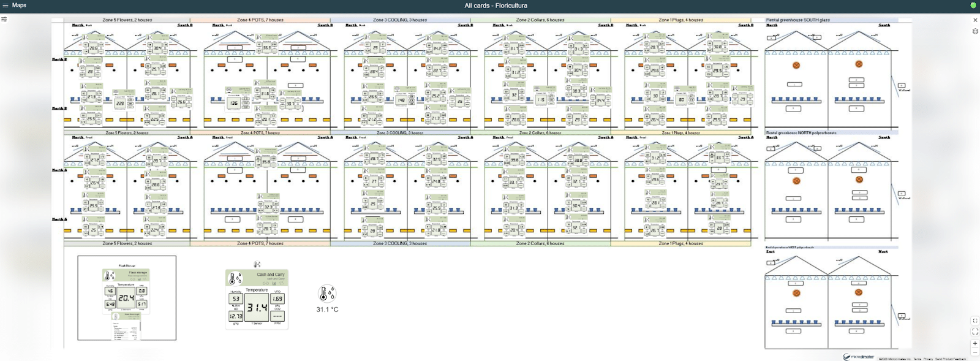Image resolution: width=980 pixels, height=361 pixels.
Task: Click the Rental greenhouse SOUTH glass label
Action: (x=797, y=20)
